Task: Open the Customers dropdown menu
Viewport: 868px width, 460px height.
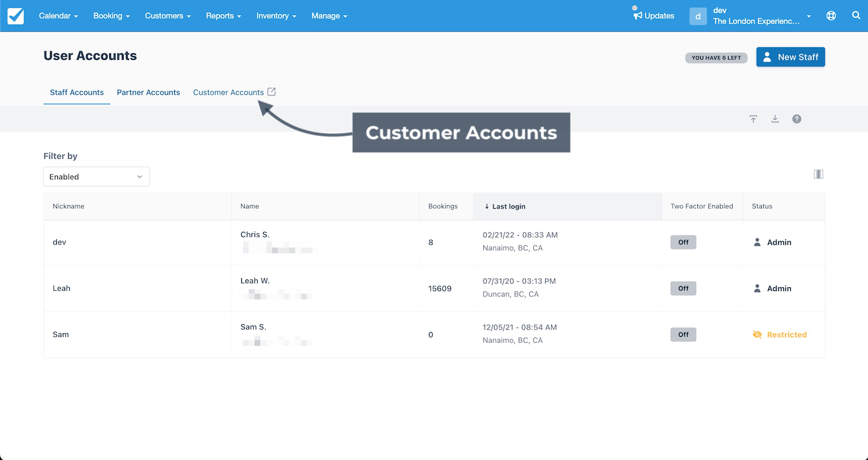Action: (x=168, y=16)
